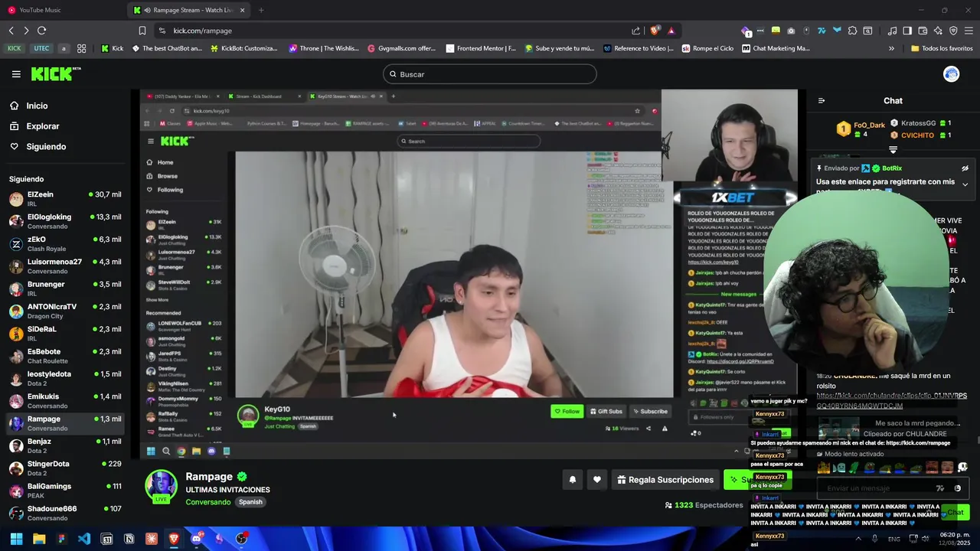Open Brunenger channel in following list

coord(65,289)
